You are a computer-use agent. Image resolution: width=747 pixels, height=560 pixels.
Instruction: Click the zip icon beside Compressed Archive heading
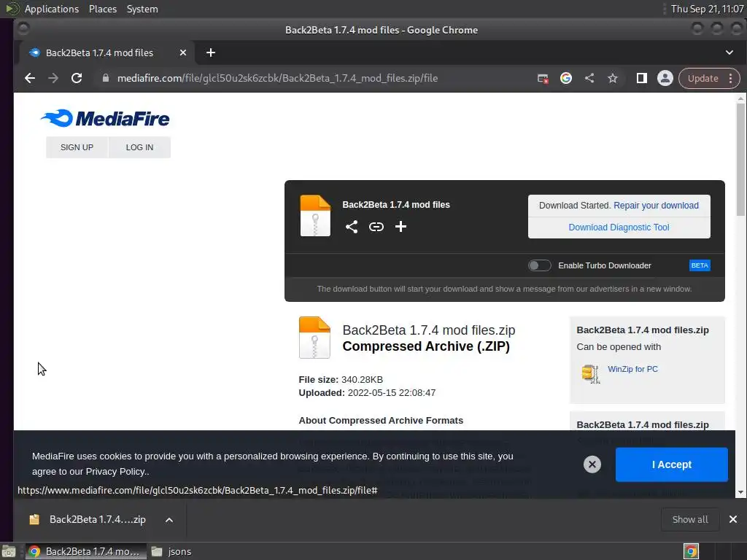[314, 338]
